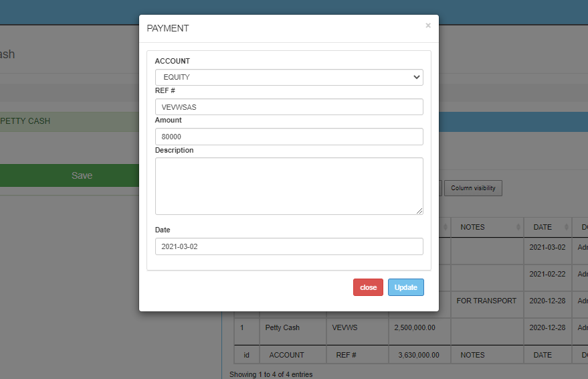Click the 2021-02-22 date cell
The width and height of the screenshot is (588, 379).
click(547, 274)
